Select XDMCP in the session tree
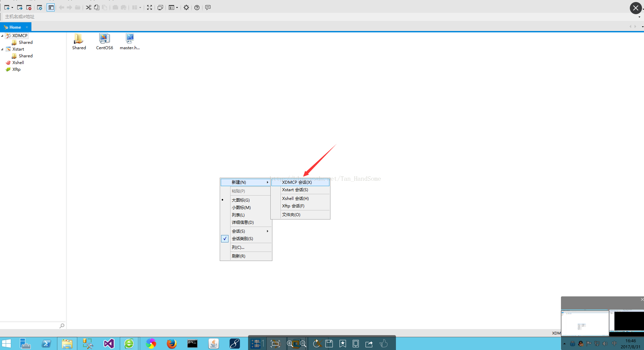 click(x=20, y=35)
